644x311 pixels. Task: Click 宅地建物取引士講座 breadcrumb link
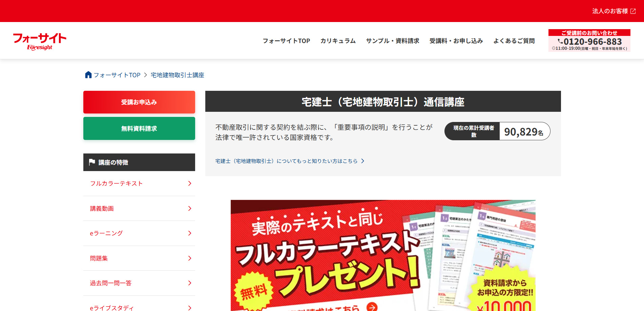[x=178, y=75]
